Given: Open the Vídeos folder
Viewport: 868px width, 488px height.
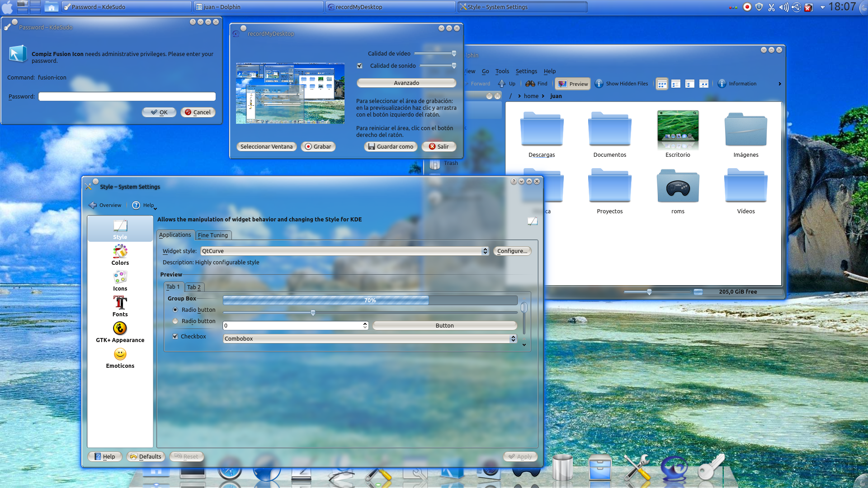Looking at the screenshot, I should pos(746,191).
